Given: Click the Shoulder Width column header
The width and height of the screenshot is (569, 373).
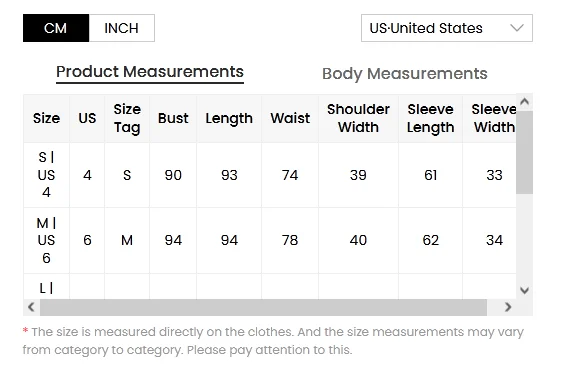Looking at the screenshot, I should 358,118.
